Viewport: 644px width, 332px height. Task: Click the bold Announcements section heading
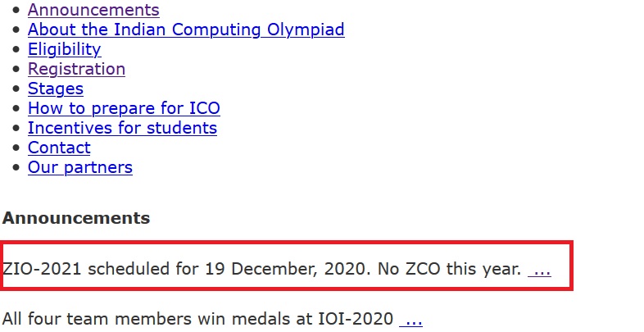click(x=76, y=219)
